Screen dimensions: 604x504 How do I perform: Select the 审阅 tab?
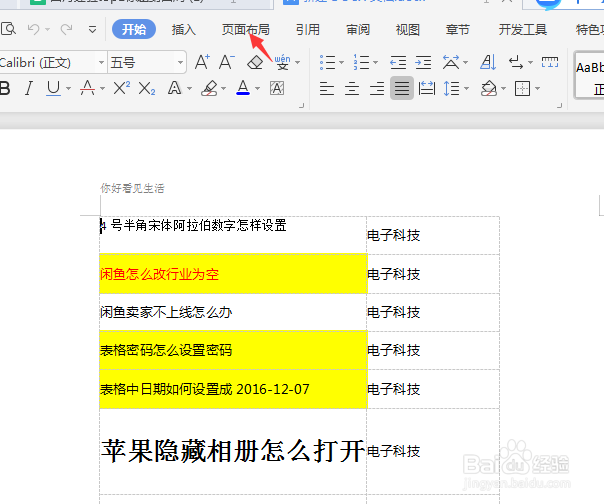357,29
